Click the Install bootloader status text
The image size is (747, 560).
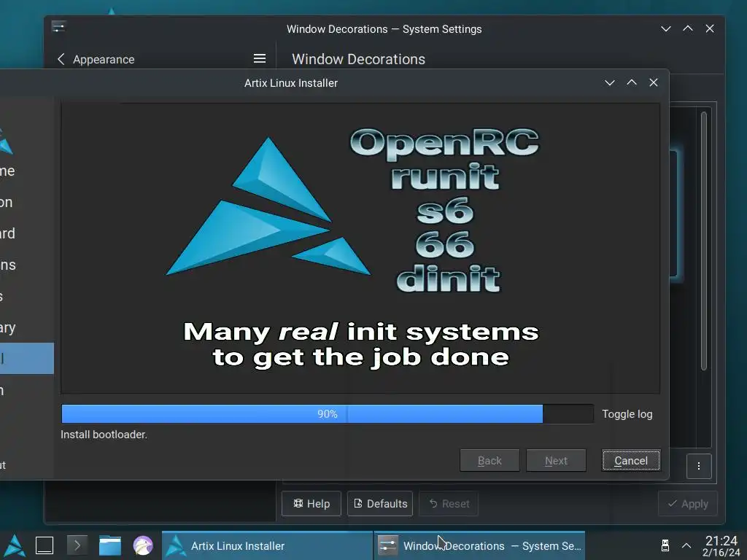pyautogui.click(x=104, y=435)
